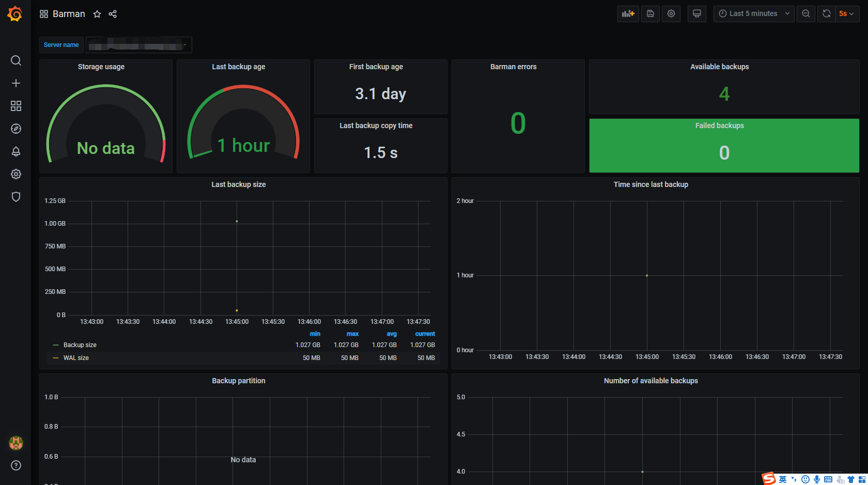Open the Server name variable dropdown
This screenshot has width=868, height=485.
(x=138, y=45)
